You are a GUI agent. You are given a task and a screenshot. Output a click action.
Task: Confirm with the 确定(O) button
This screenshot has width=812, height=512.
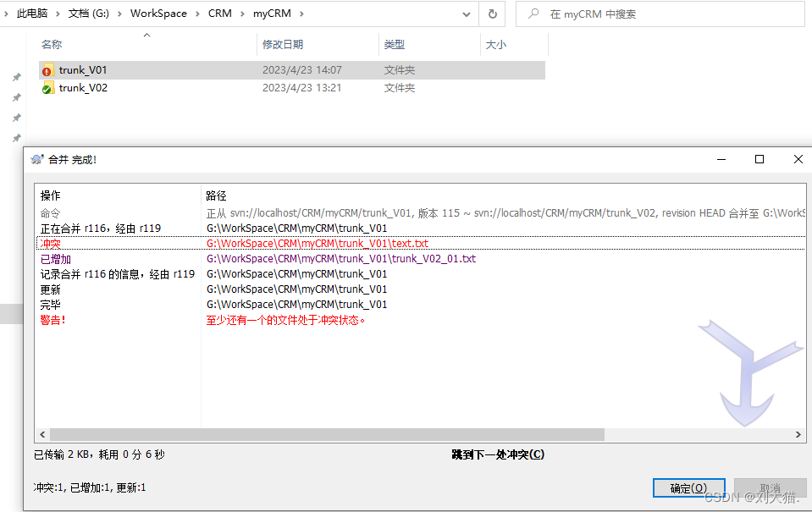688,488
